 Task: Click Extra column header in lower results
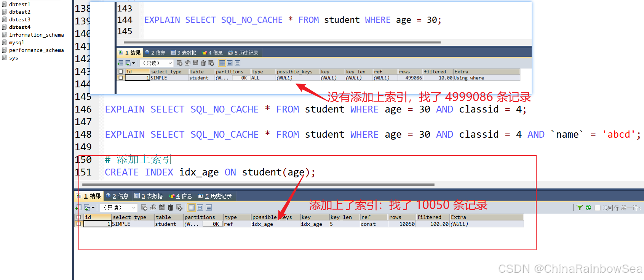(x=487, y=217)
